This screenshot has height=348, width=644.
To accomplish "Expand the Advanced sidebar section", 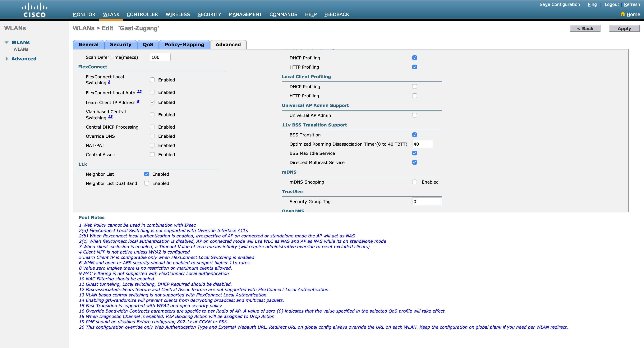I will pos(7,59).
